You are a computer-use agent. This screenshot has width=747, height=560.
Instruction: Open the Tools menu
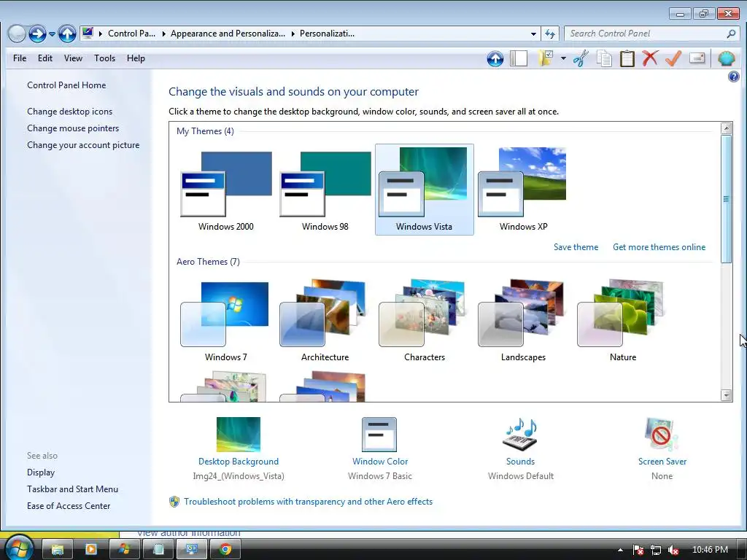click(x=104, y=58)
